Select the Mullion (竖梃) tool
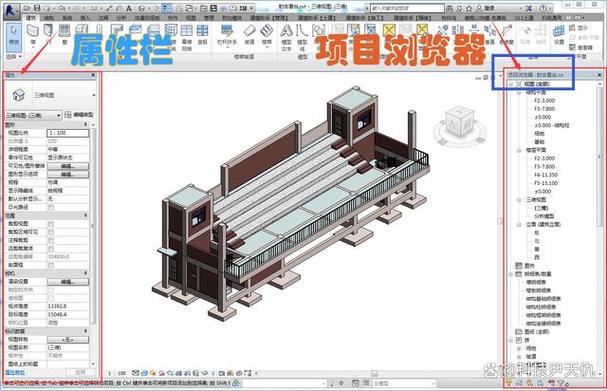 click(202, 35)
